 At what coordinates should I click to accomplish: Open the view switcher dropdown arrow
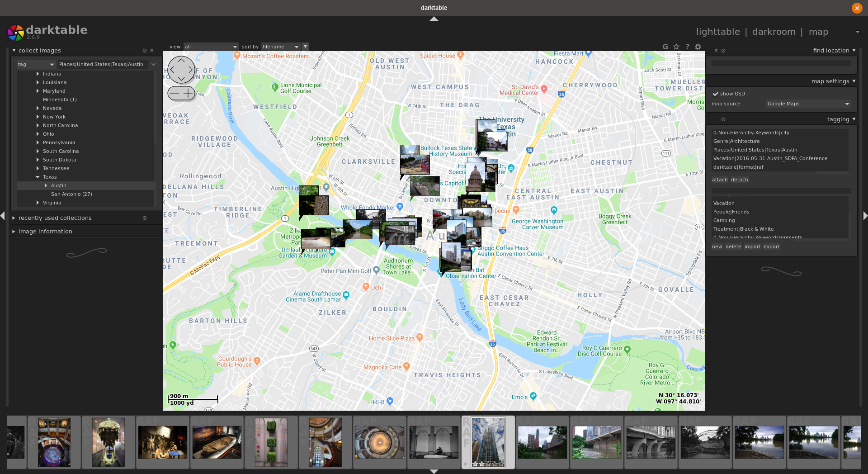click(857, 32)
